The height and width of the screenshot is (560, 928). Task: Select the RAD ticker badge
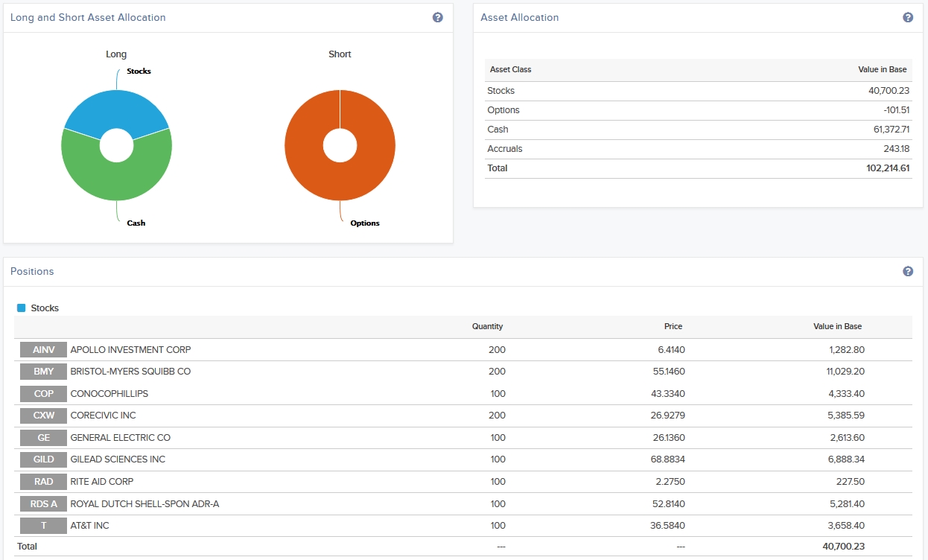(44, 482)
